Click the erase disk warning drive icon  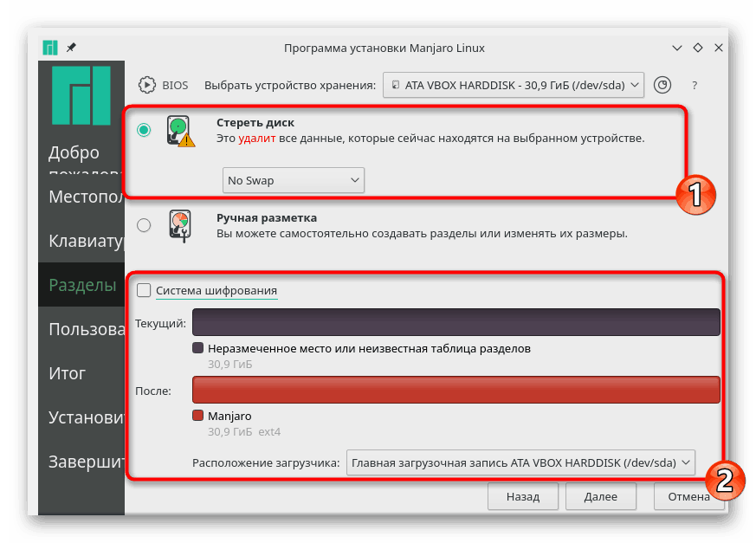pyautogui.click(x=181, y=131)
